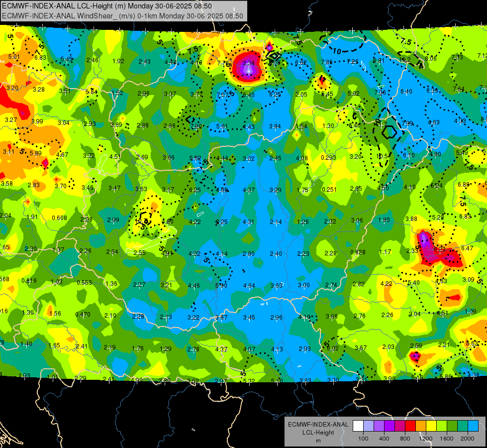Click the 5.01 wind shear value
The image size is (487, 448).
click(14, 57)
